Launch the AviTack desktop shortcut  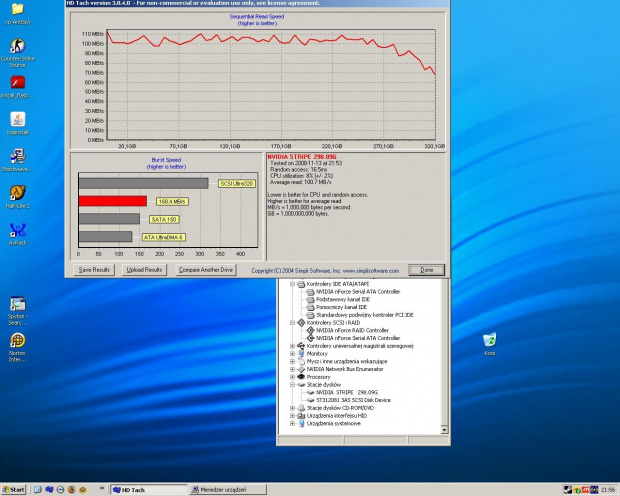coord(17,230)
